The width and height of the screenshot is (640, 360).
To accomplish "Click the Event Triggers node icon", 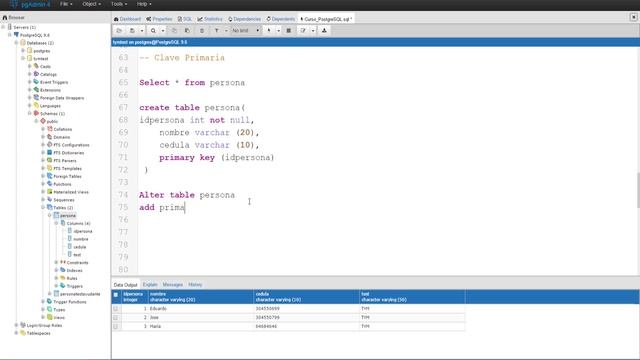I will pyautogui.click(x=36, y=82).
